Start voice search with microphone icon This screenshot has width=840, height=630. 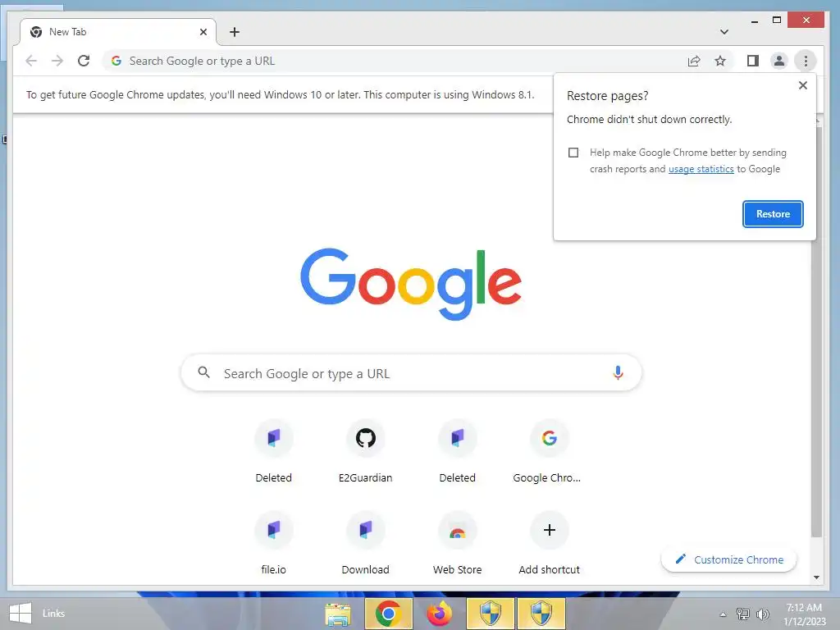click(618, 372)
